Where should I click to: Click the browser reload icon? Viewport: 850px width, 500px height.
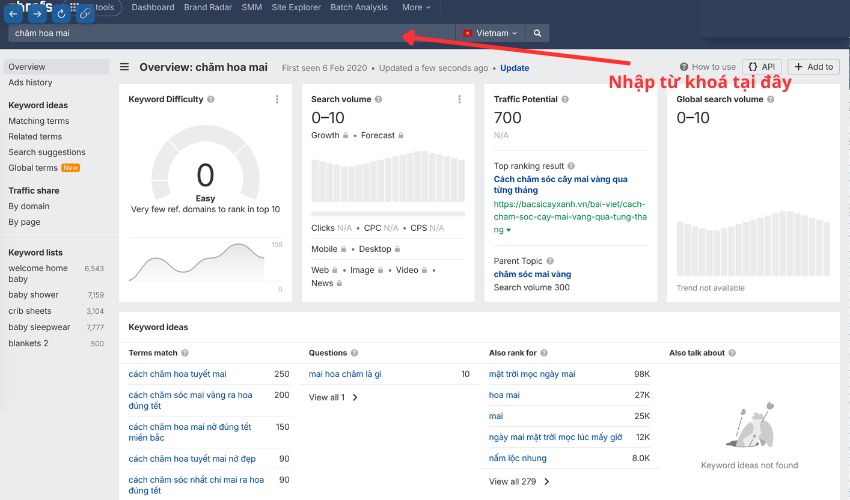pyautogui.click(x=62, y=13)
